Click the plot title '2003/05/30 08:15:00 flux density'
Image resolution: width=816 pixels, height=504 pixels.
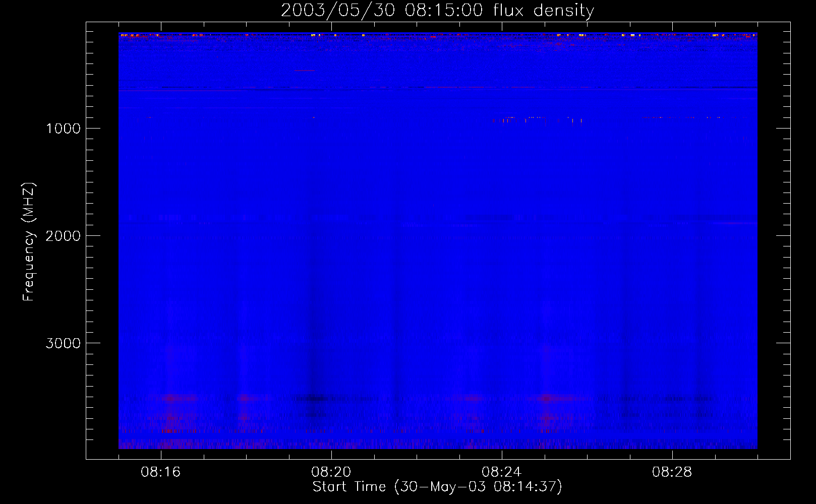point(437,11)
